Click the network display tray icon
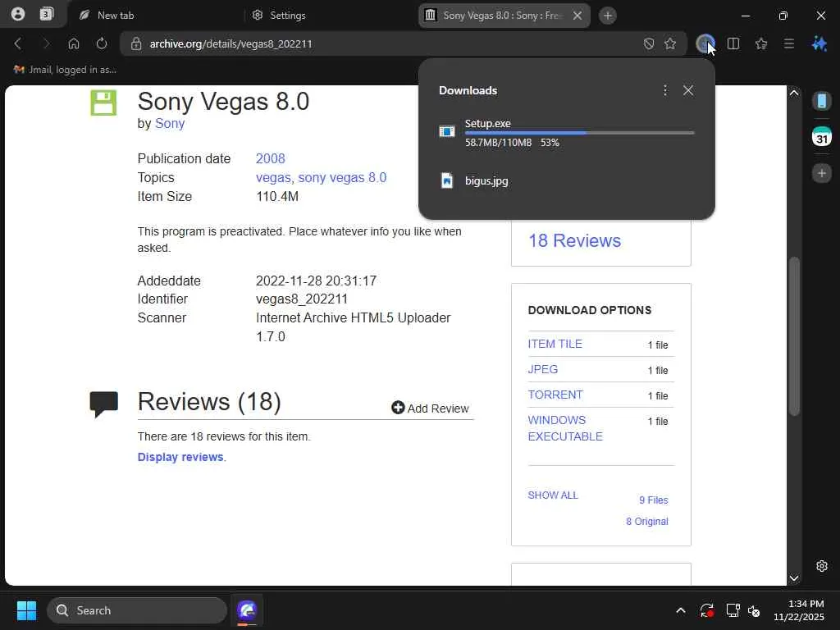This screenshot has width=840, height=630. coord(733,610)
